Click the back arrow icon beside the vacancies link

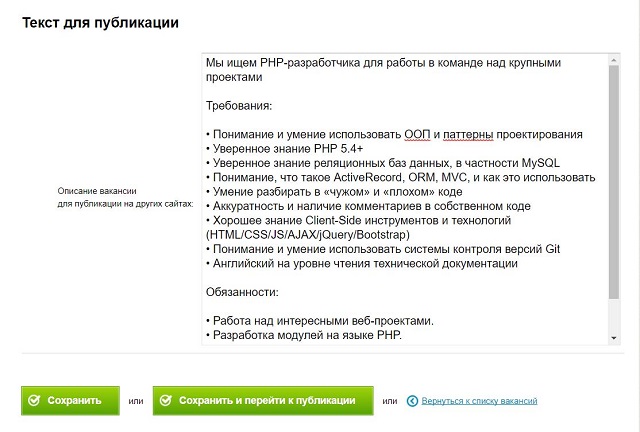tap(413, 401)
